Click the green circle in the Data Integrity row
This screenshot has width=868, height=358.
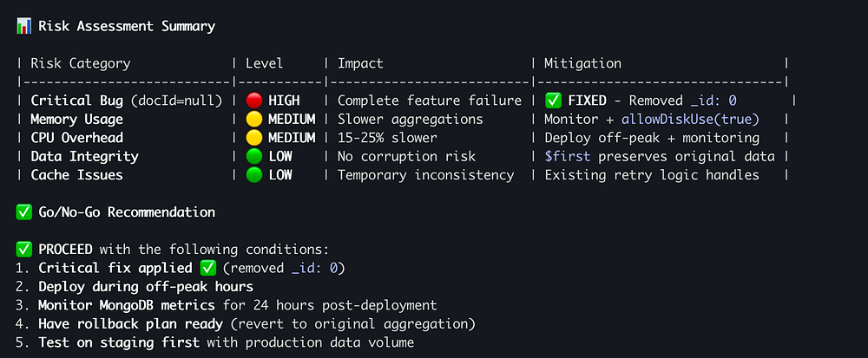pyautogui.click(x=254, y=156)
